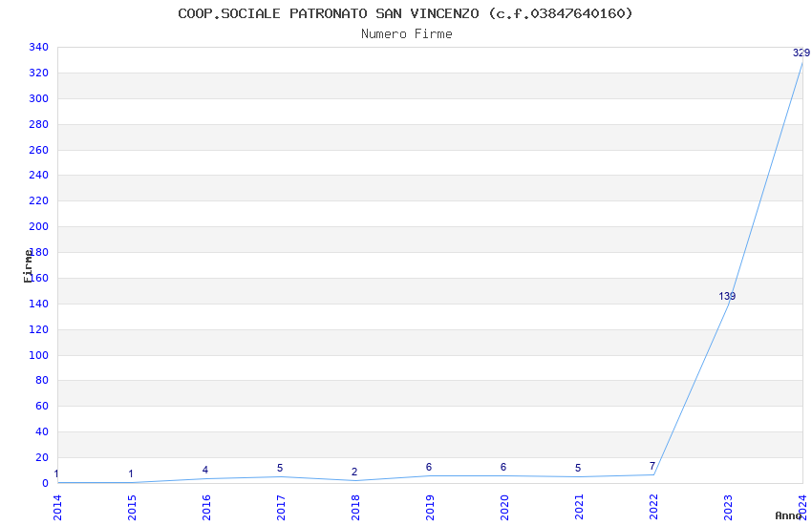Click the x-axis year 2021
This screenshot has height=525, width=812.
[x=580, y=507]
